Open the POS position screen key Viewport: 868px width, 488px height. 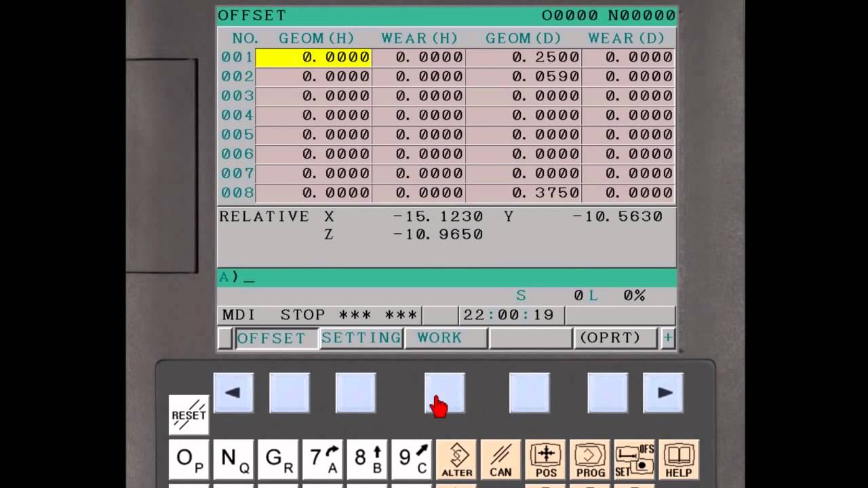tap(545, 460)
